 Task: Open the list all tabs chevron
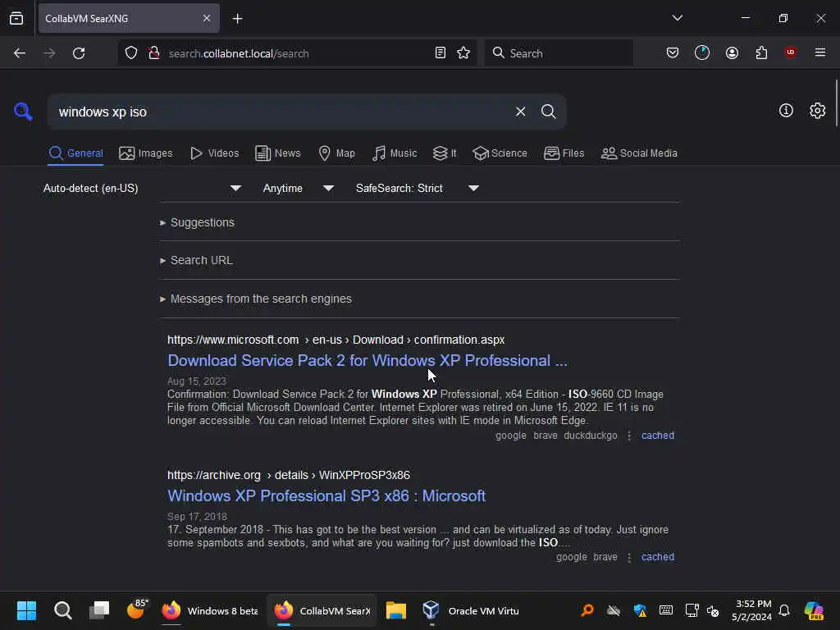[677, 18]
